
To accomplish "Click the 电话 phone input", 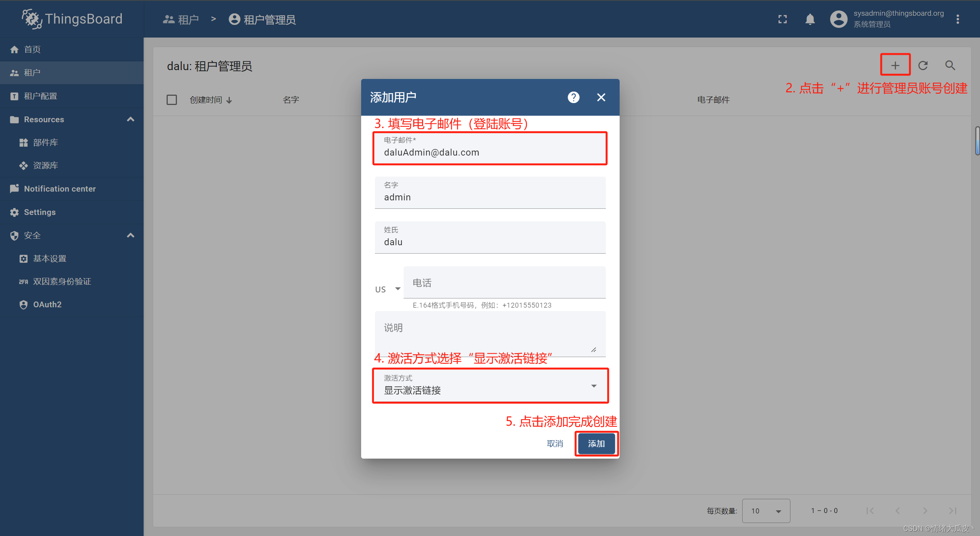I will [x=505, y=282].
